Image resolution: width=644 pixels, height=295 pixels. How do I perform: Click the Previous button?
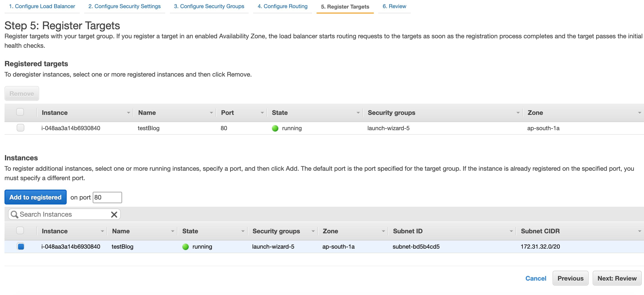tap(570, 279)
